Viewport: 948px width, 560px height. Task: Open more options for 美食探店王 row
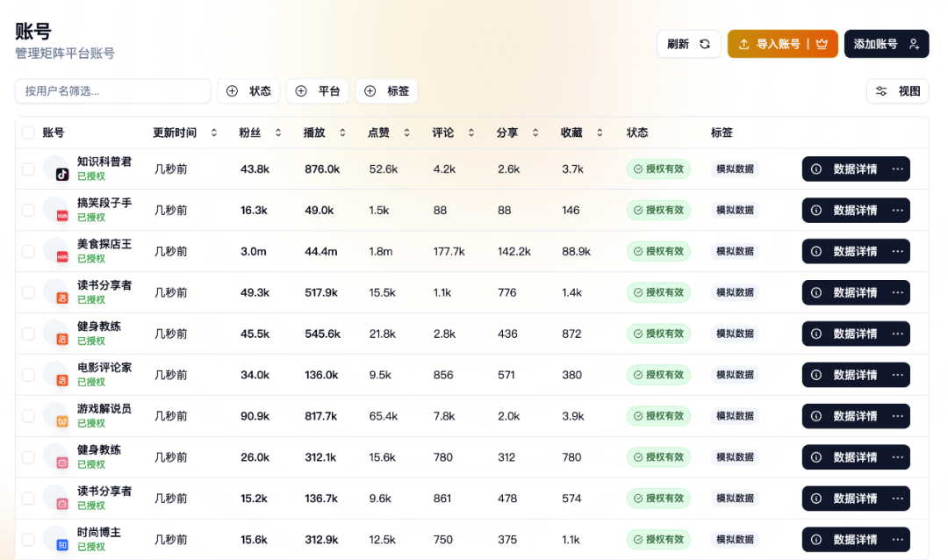point(898,252)
